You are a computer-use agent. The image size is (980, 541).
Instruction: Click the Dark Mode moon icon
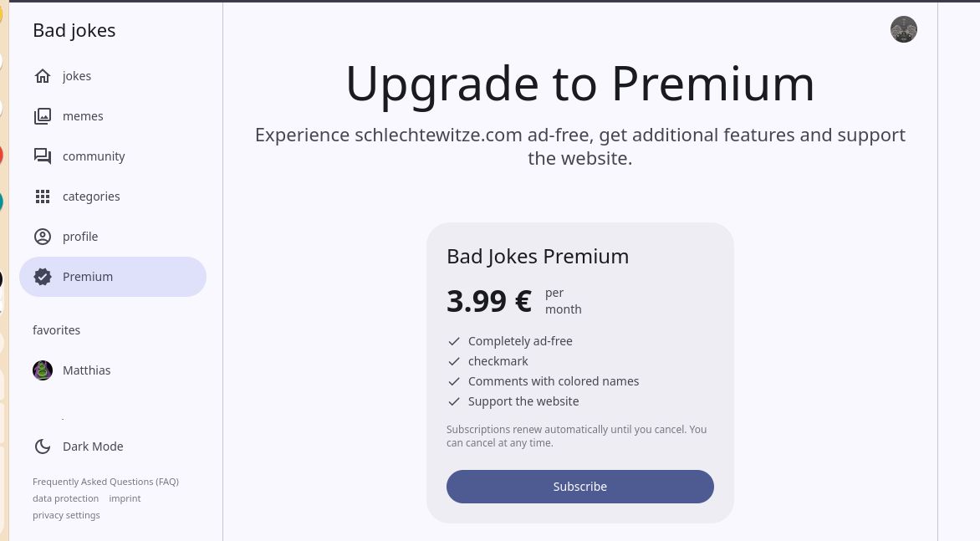click(43, 447)
